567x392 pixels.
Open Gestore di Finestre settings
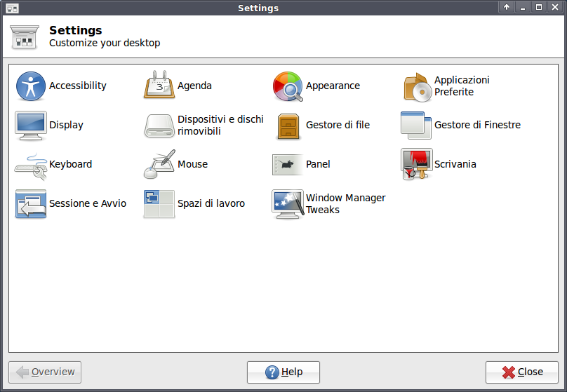[x=416, y=126]
